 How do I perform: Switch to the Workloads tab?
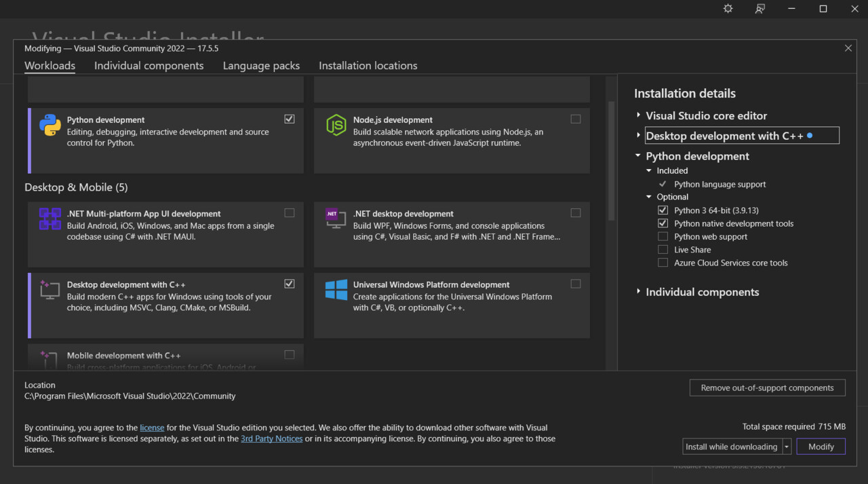point(50,66)
